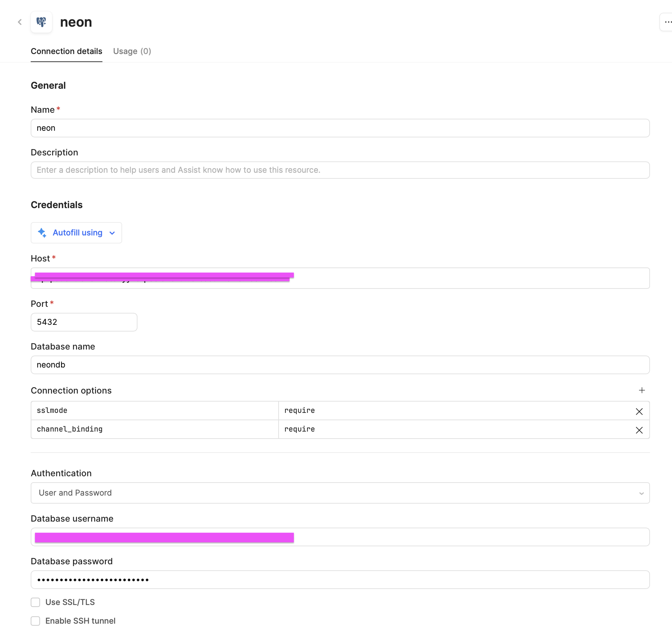Click the sslmode key cell
The image size is (672, 635).
click(155, 411)
